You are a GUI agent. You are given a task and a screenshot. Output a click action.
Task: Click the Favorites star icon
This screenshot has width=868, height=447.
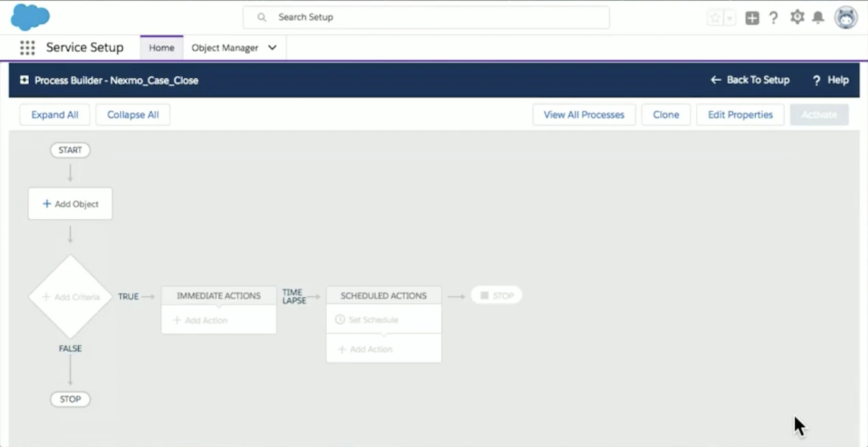pos(715,18)
